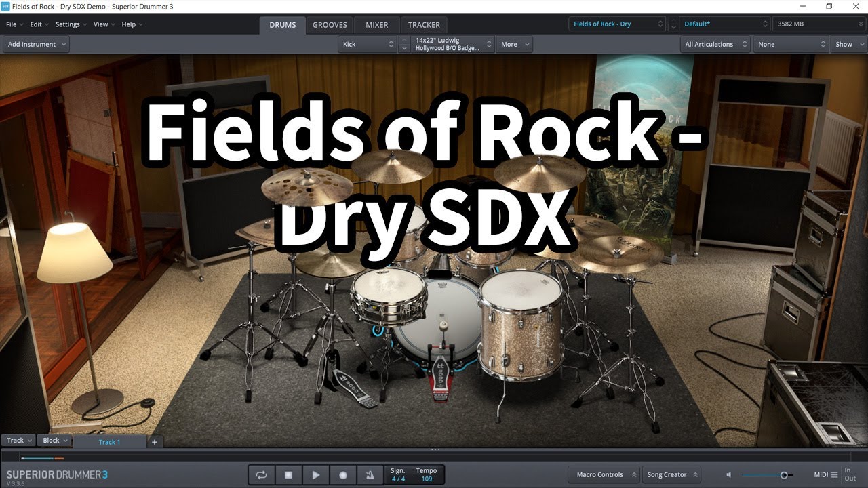Expand the More dropdown
The width and height of the screenshot is (868, 488).
pos(515,45)
